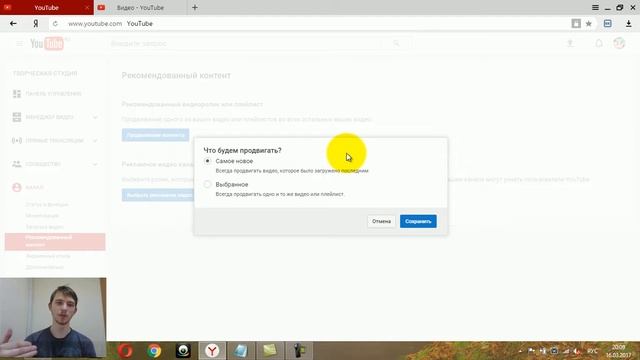This screenshot has width=640, height=360.
Task: Click the faded blue promote-content button
Action: tap(156, 135)
